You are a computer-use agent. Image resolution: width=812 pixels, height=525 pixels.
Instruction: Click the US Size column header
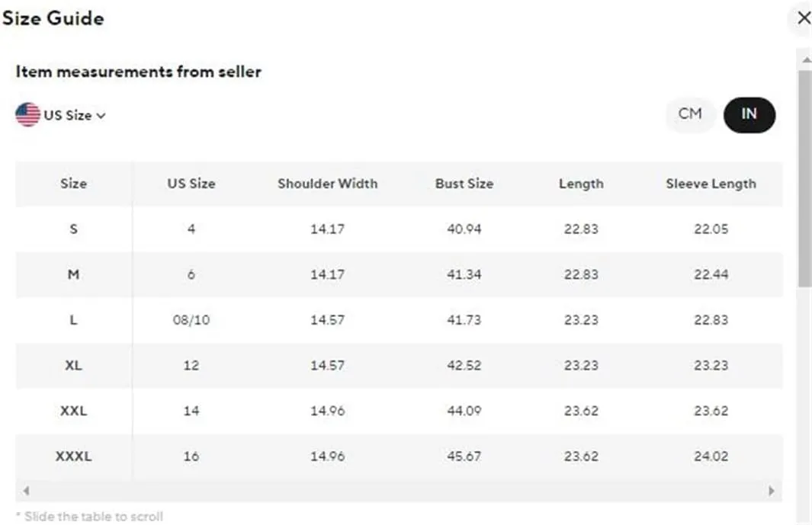pyautogui.click(x=191, y=184)
